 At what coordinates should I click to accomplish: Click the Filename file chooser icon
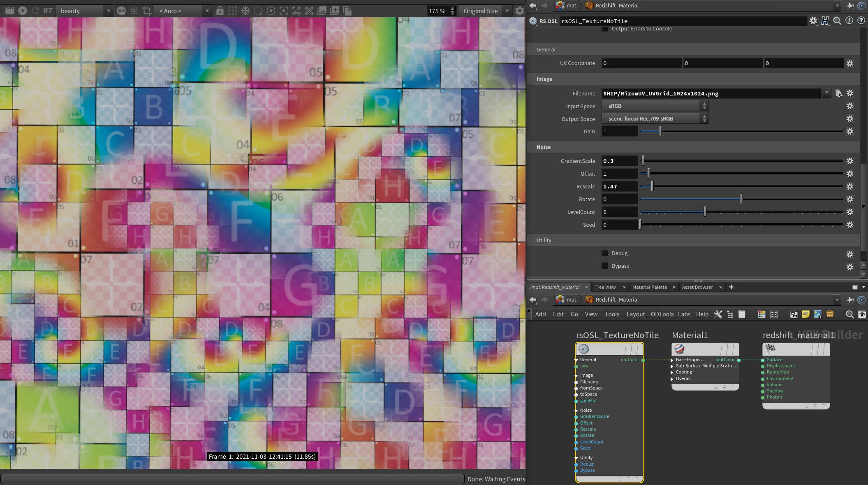tap(838, 93)
